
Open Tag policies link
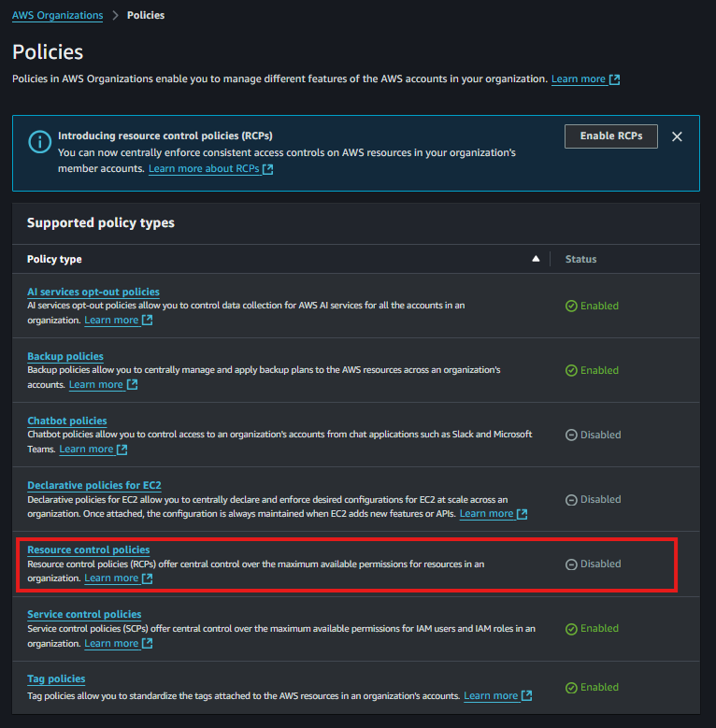[56, 678]
